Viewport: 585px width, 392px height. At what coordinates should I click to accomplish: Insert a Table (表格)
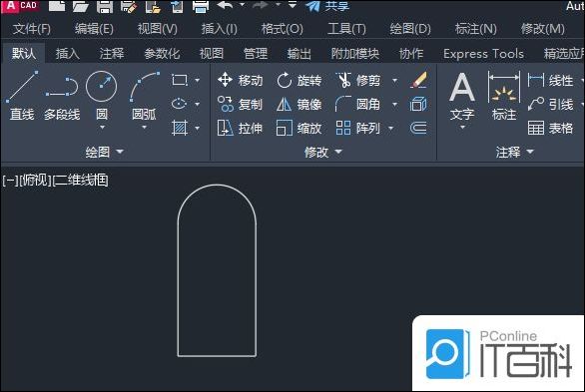tap(550, 129)
